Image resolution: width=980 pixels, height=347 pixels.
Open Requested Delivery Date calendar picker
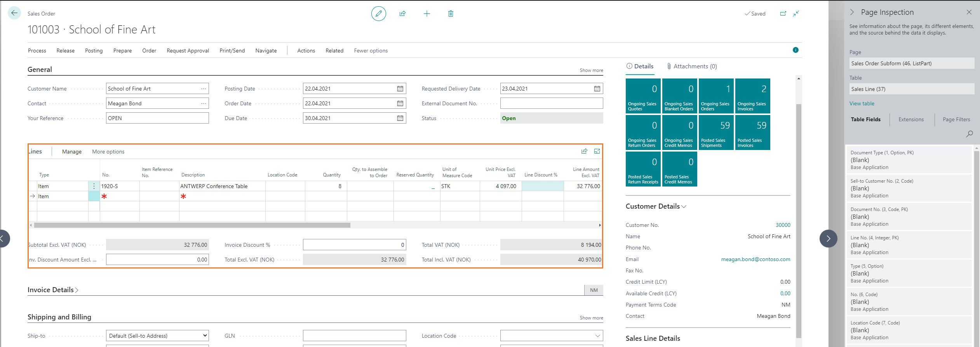(597, 89)
